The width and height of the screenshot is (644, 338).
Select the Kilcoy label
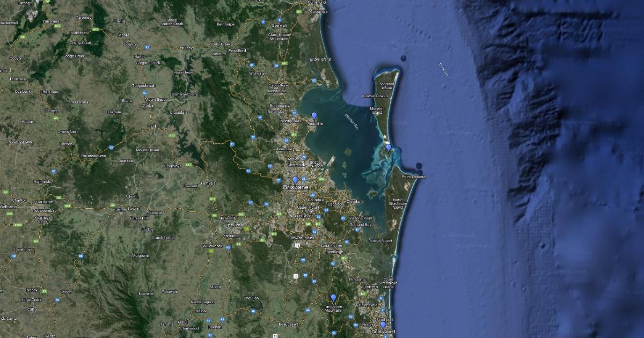187,48
